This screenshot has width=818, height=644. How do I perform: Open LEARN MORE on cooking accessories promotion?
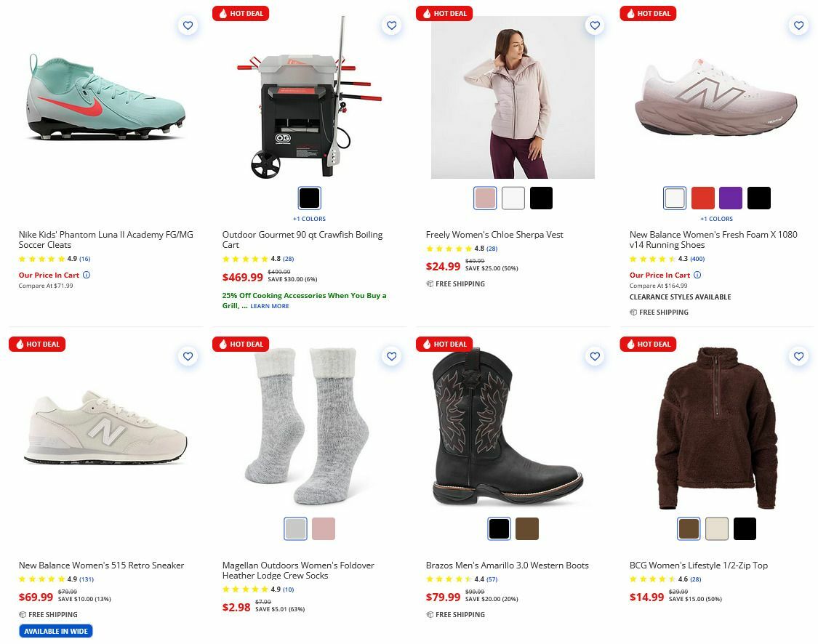(x=269, y=305)
